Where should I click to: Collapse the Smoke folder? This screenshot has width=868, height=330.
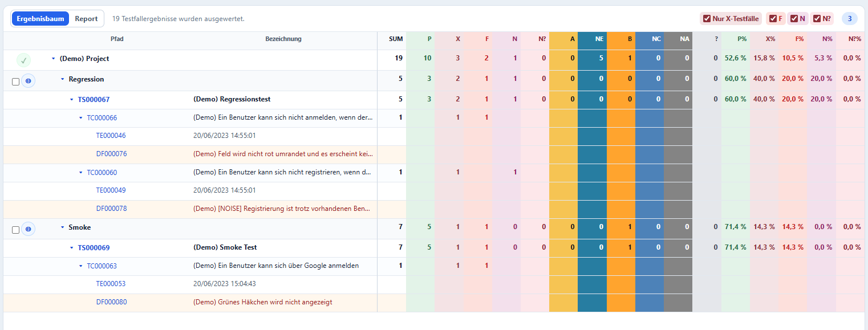tap(63, 227)
